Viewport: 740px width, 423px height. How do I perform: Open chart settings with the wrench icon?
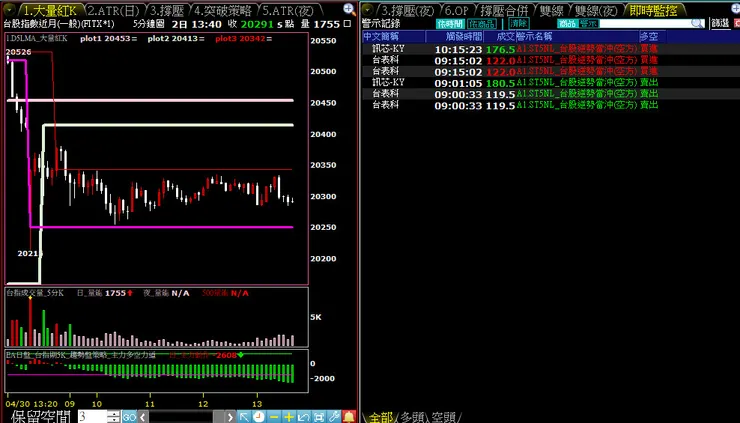pos(334,417)
